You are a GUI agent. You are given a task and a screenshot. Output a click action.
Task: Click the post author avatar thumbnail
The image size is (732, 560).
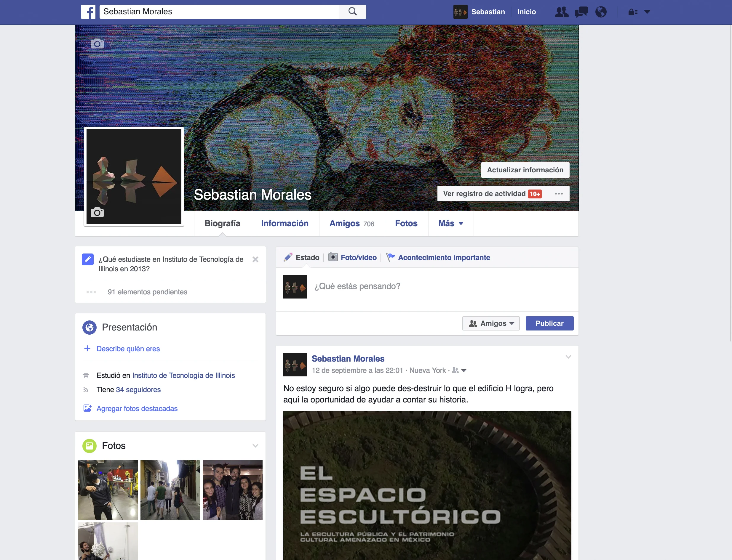pyautogui.click(x=295, y=364)
